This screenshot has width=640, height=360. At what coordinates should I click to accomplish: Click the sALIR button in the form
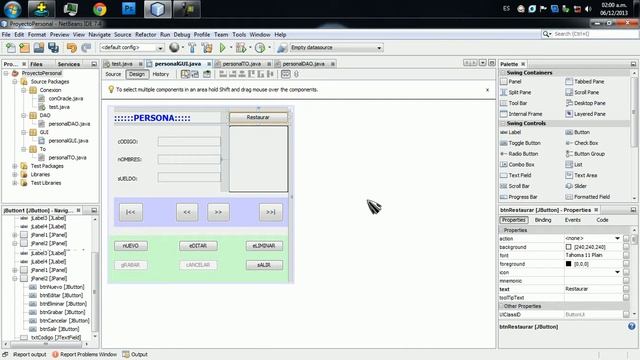click(x=264, y=265)
